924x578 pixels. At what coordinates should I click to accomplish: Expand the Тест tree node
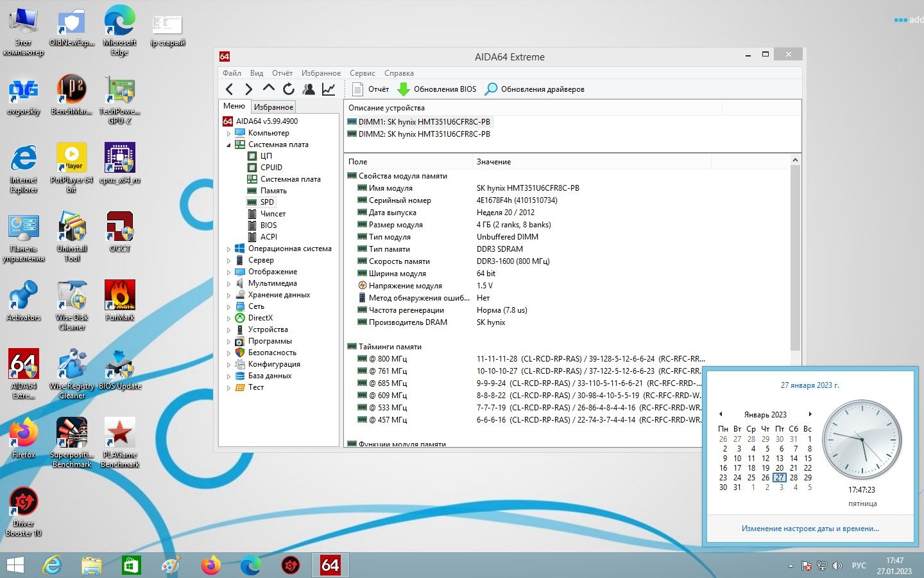click(x=228, y=387)
